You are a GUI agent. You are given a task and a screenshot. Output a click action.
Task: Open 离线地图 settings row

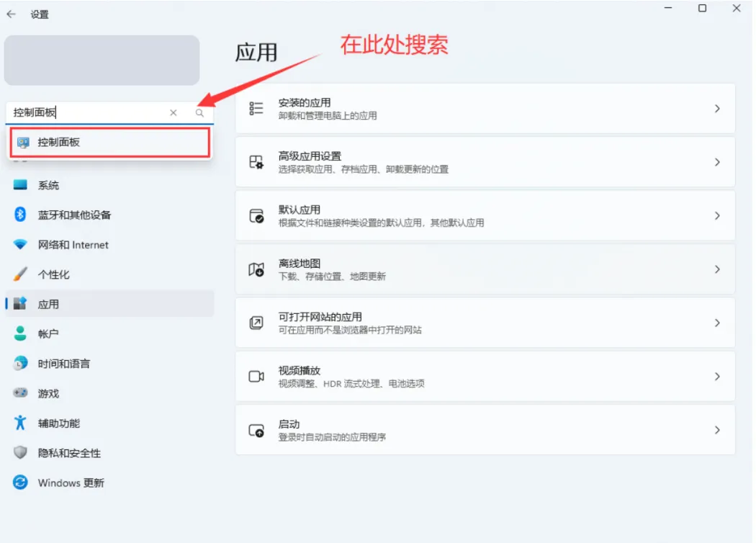click(x=485, y=269)
